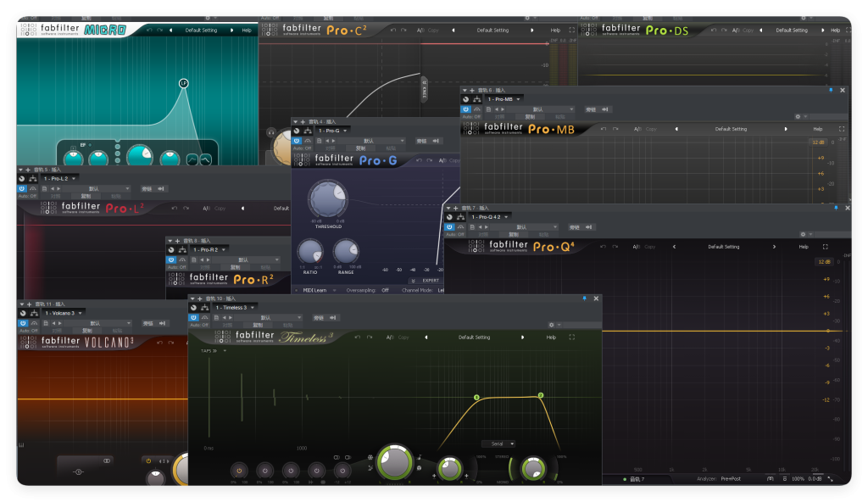The height and width of the screenshot is (502, 868).
Task: Click the settings gear in the Pro-MB window
Action: tap(798, 116)
